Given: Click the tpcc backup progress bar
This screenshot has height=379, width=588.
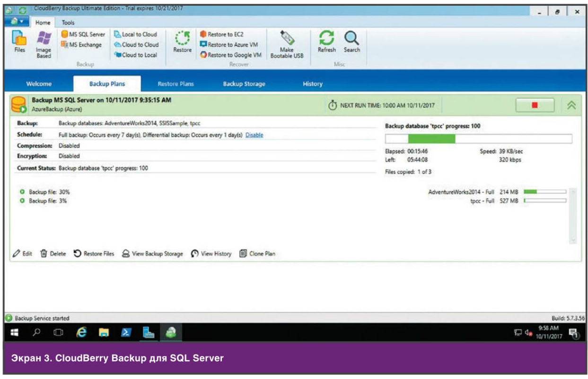Looking at the screenshot, I should (478, 139).
